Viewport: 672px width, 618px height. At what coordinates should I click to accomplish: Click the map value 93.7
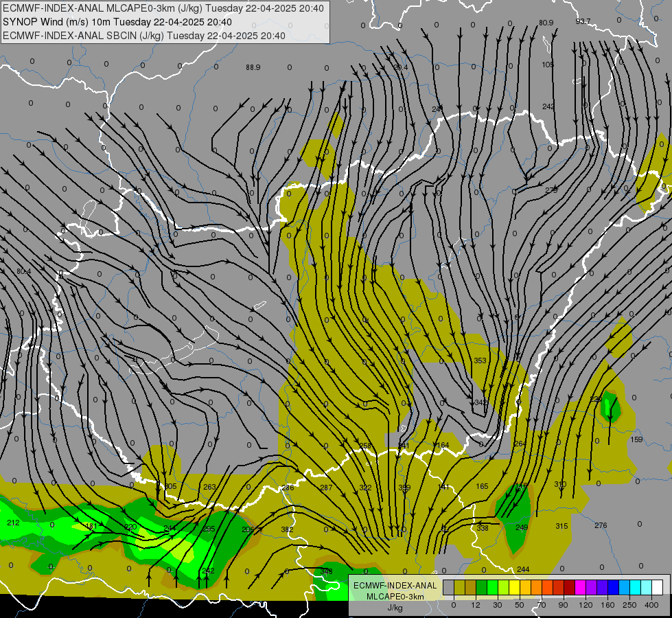[583, 21]
